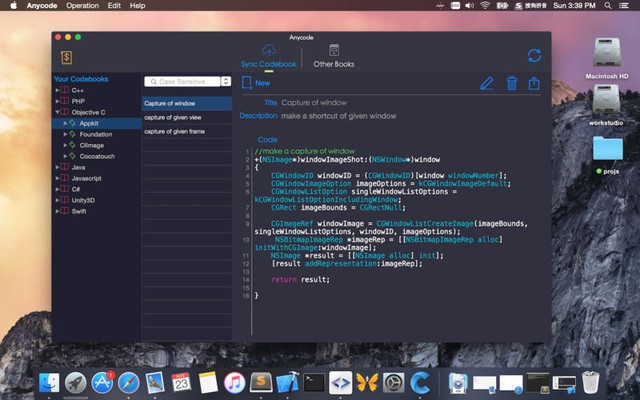Image resolution: width=640 pixels, height=400 pixels.
Task: Expand the Swift codebook
Action: point(58,211)
